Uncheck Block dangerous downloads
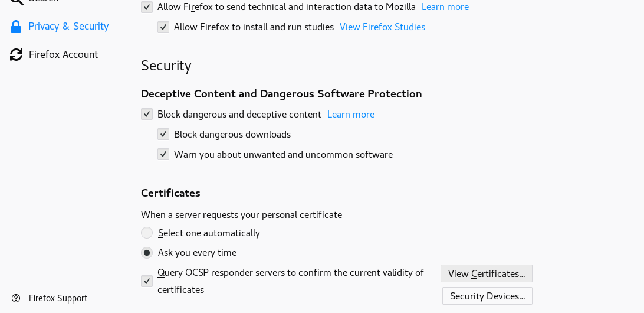This screenshot has height=313, width=644. pyautogui.click(x=163, y=135)
